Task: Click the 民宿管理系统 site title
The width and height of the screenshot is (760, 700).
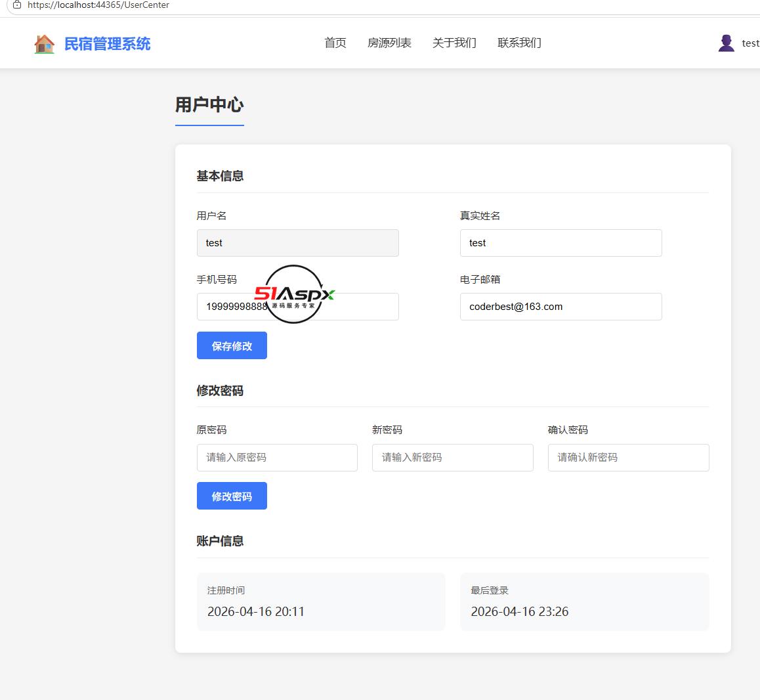Action: (x=108, y=44)
